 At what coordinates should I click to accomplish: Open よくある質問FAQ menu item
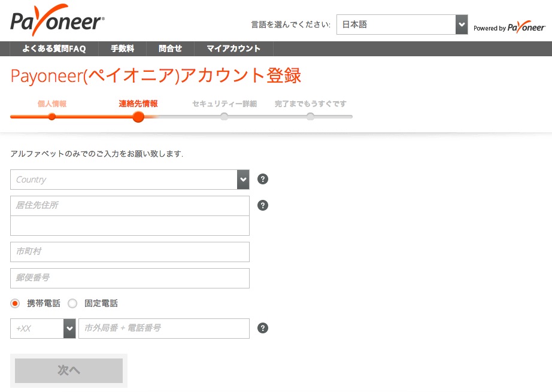click(54, 48)
